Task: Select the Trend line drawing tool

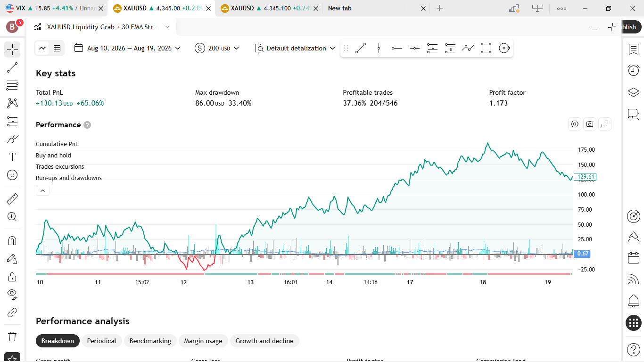Action: coord(12,67)
